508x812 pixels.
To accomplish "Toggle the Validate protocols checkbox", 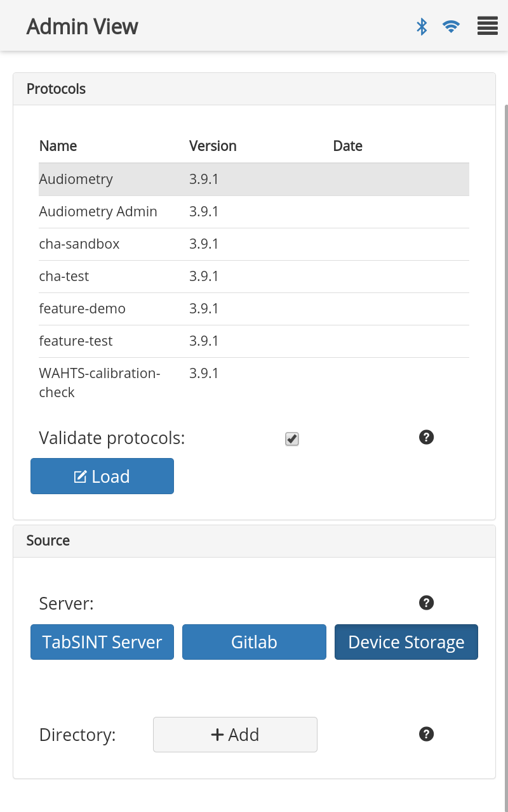I will 291,439.
